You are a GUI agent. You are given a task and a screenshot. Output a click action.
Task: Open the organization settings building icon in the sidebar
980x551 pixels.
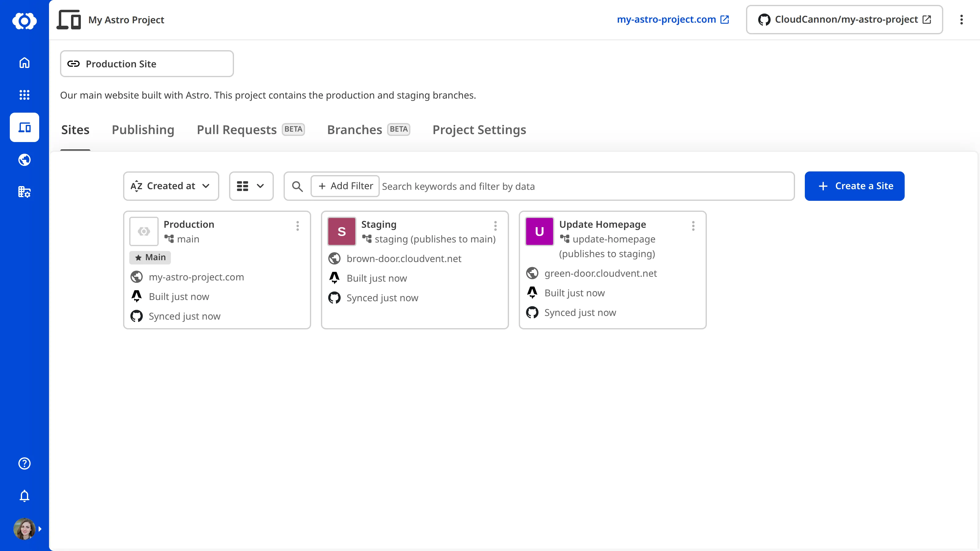pos(24,192)
